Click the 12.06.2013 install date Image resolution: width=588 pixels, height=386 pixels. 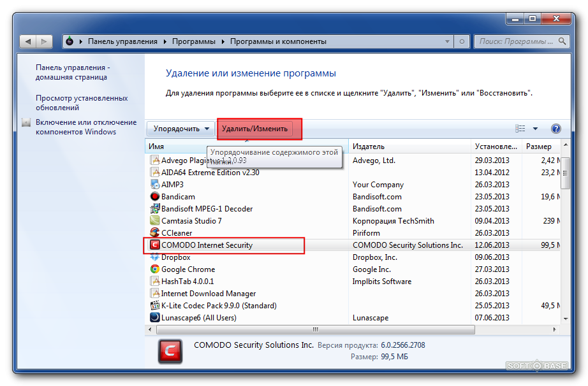tap(492, 245)
